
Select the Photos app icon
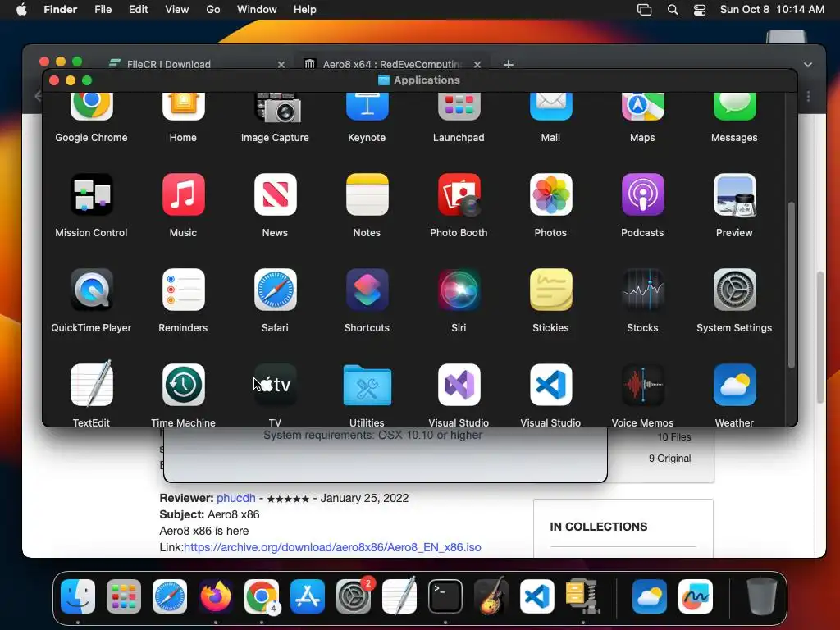(x=550, y=194)
